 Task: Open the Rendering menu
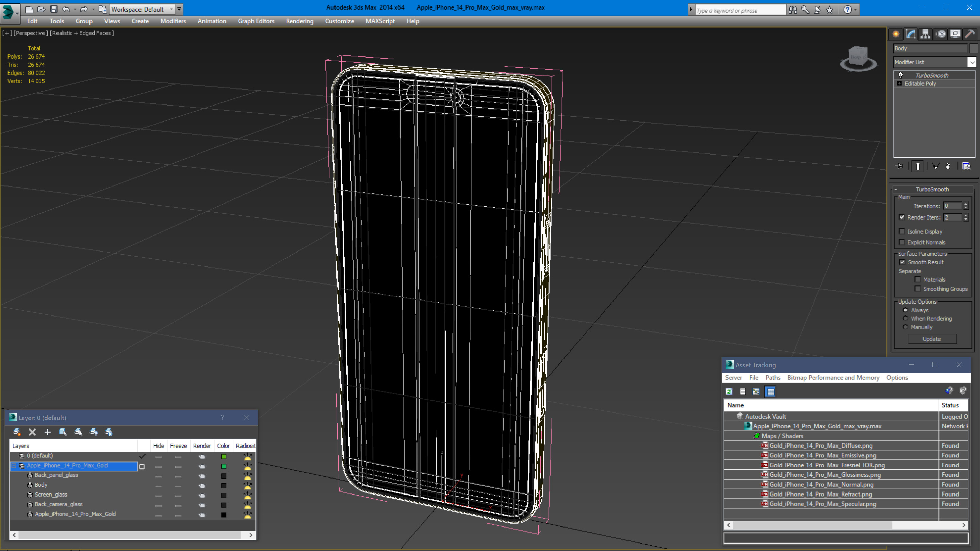click(299, 21)
